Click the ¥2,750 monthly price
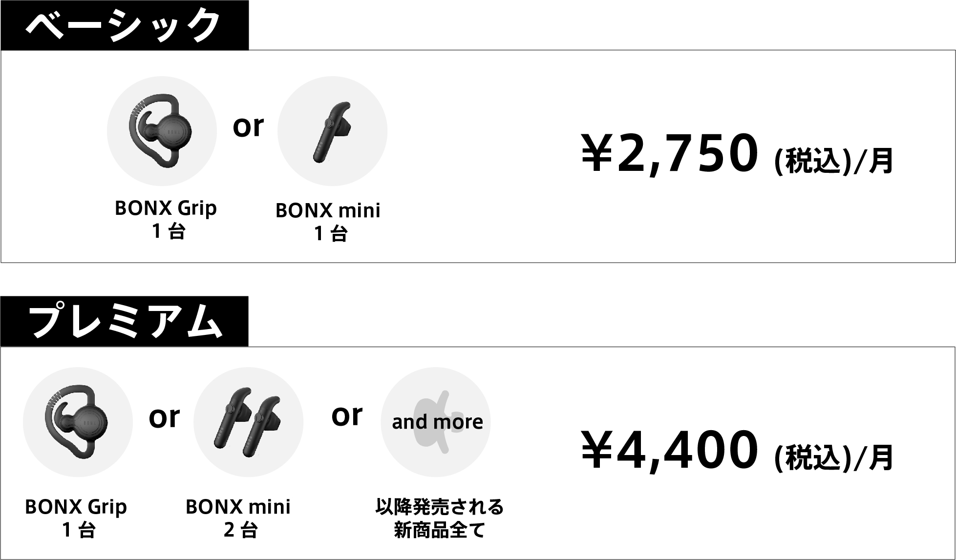Viewport: 956px width, 560px height. tap(669, 154)
